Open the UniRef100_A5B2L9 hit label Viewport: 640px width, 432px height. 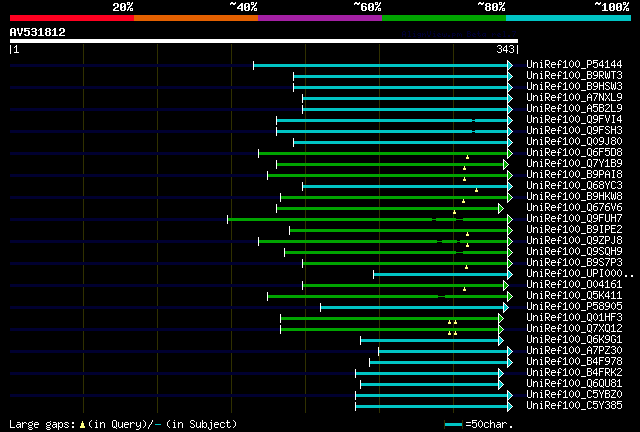pyautogui.click(x=574, y=108)
